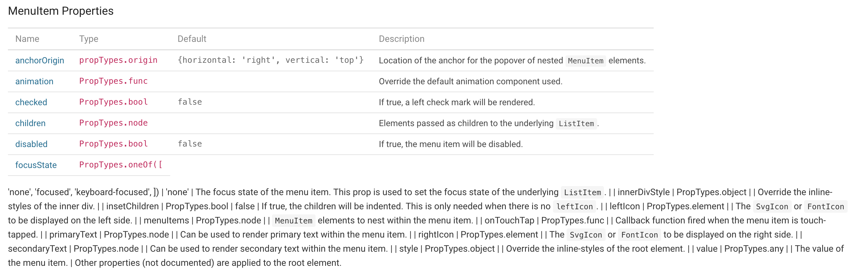Click the anchorOrigin property name
The height and width of the screenshot is (276, 868).
click(x=39, y=60)
